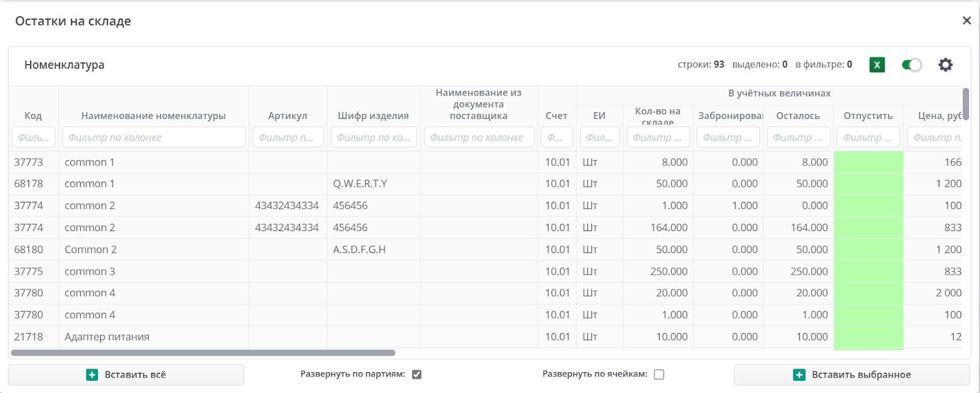Focus filter field under "Шифр изделия"

[374, 137]
